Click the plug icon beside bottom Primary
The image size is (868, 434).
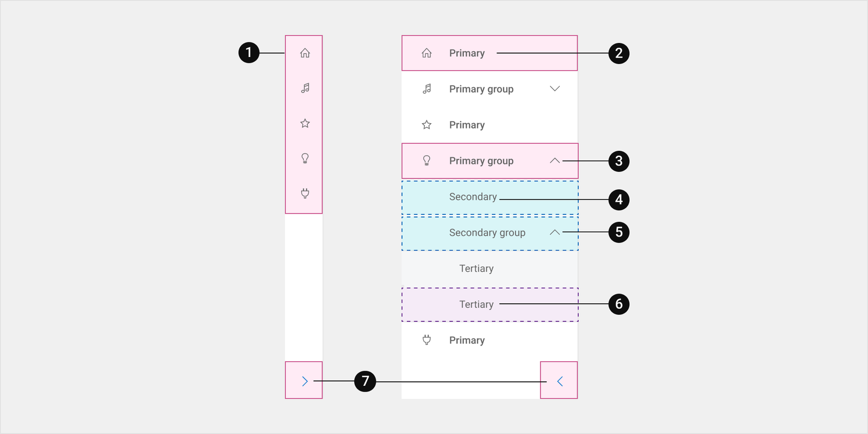pos(427,340)
